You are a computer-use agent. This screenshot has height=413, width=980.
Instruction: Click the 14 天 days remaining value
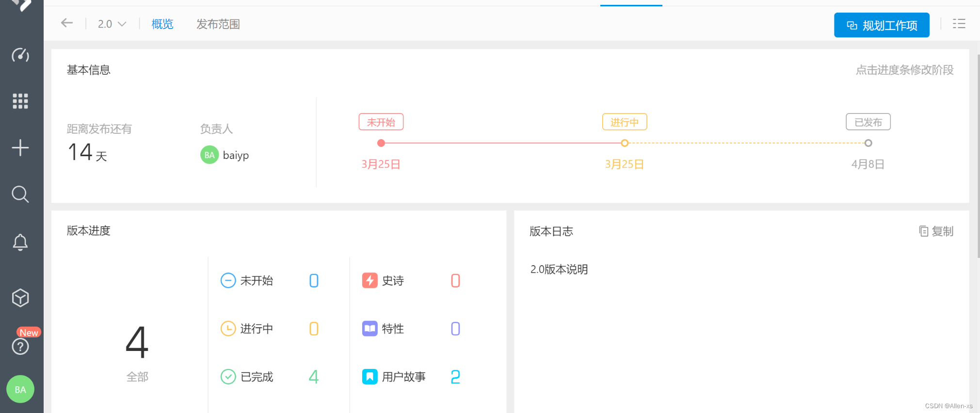87,152
